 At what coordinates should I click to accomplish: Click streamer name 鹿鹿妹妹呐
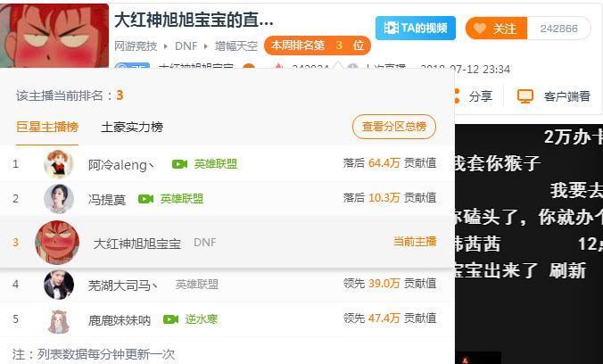tap(120, 320)
